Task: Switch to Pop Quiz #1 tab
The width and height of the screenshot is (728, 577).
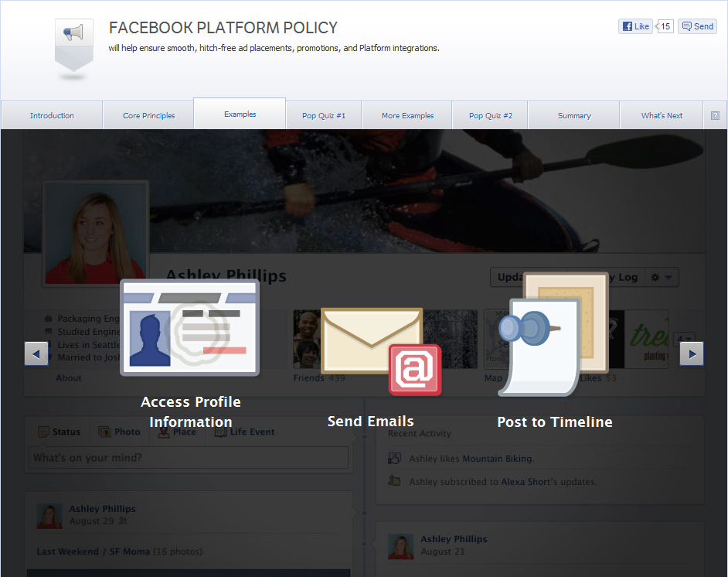Action: pos(324,116)
